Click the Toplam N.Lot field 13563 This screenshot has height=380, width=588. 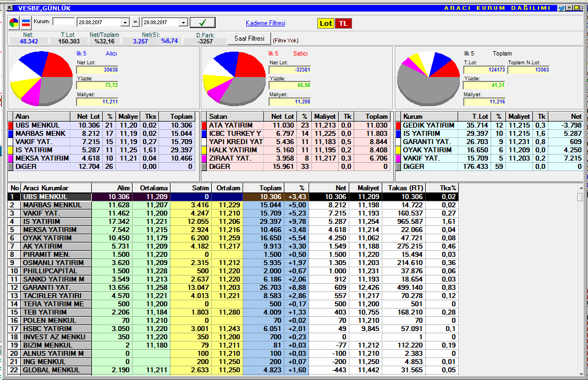tap(529, 70)
